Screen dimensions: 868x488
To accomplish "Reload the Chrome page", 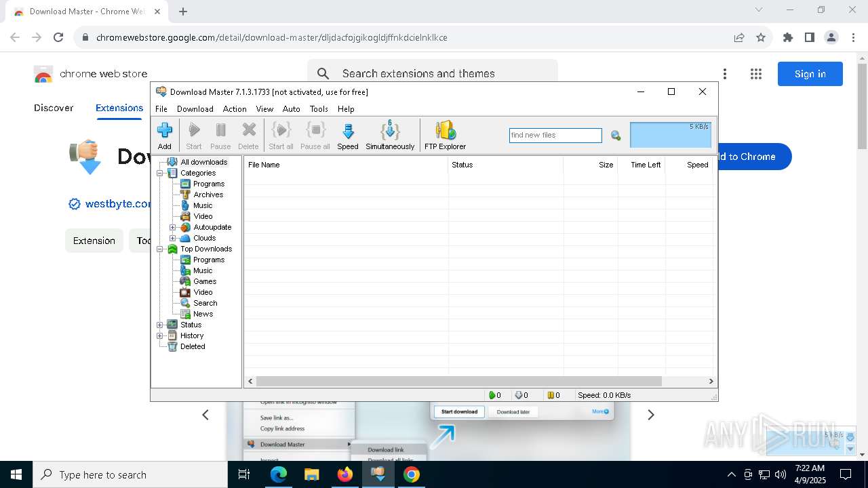I will [x=58, y=37].
